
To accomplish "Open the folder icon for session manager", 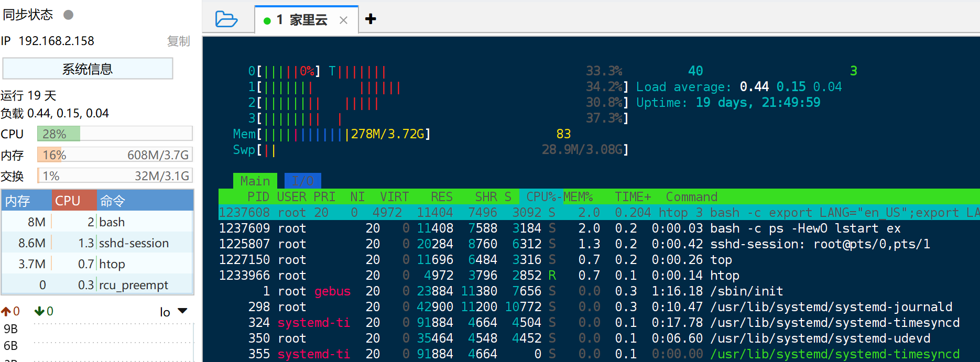I will [226, 19].
